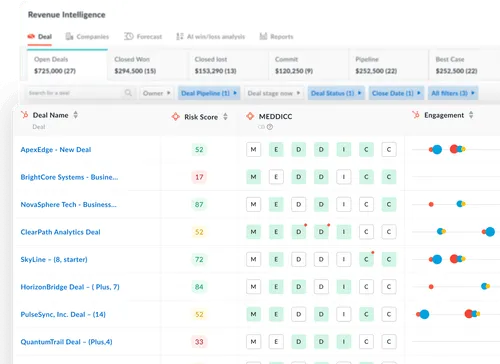This screenshot has width=500, height=364.
Task: Click large blue engagement dot in PulseSync row
Action: [424, 314]
